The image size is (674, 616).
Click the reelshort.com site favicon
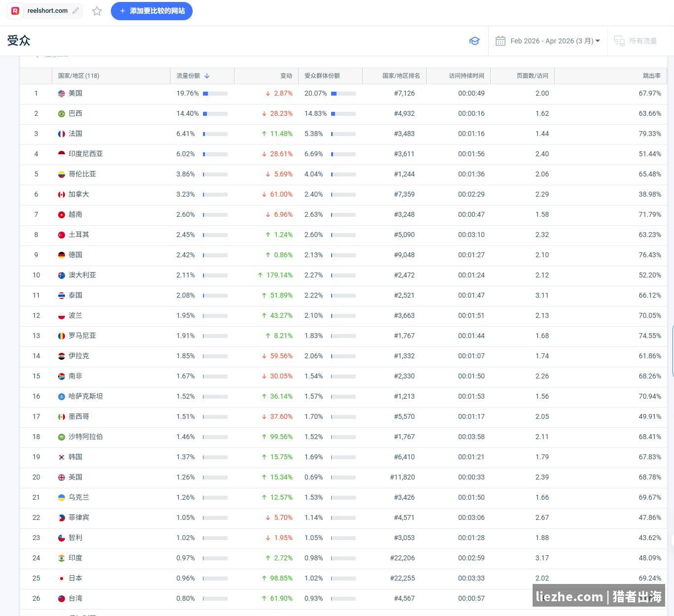point(15,11)
